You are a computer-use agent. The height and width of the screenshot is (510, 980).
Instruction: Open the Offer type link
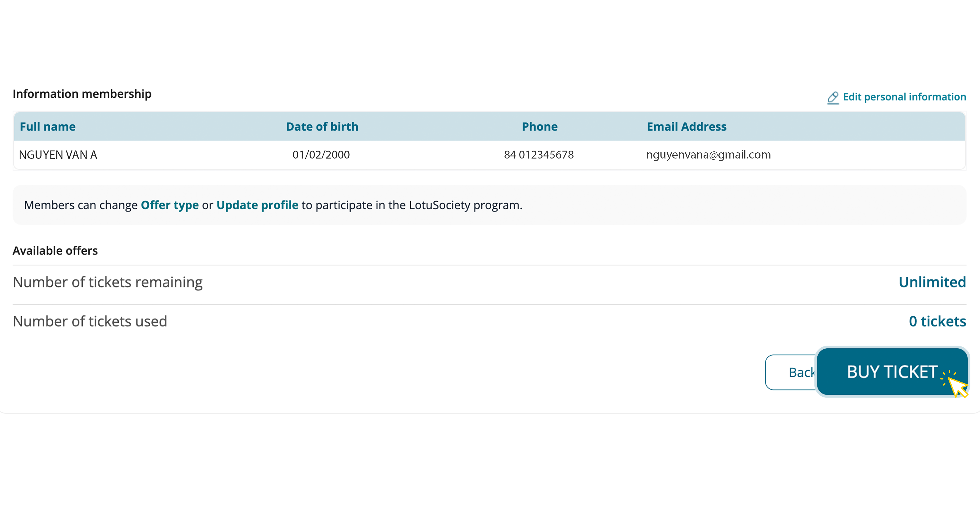click(170, 205)
